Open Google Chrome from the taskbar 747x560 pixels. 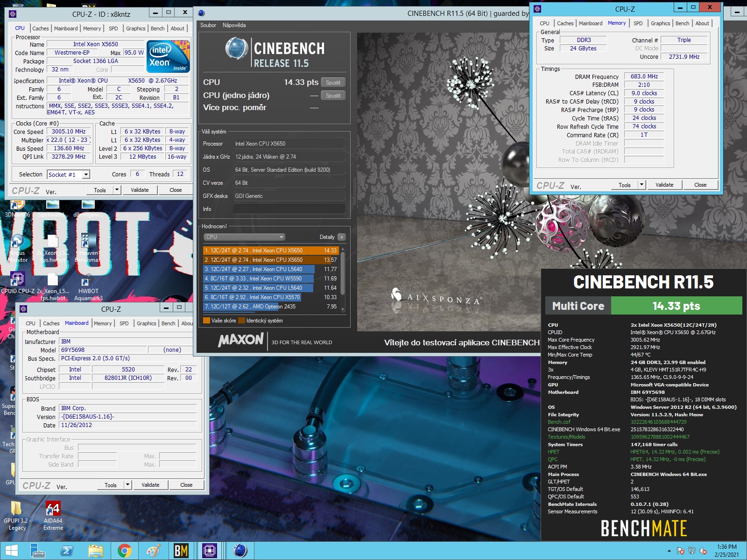(x=124, y=551)
